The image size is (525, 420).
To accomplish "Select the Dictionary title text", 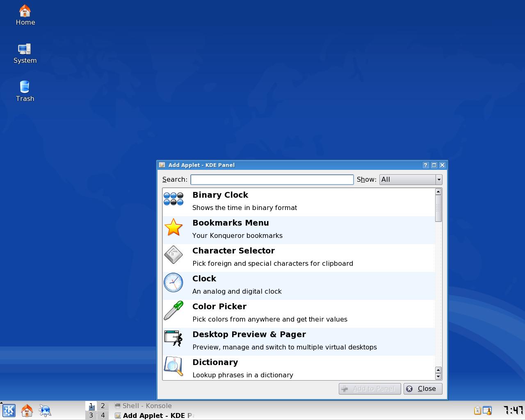I will pos(215,362).
